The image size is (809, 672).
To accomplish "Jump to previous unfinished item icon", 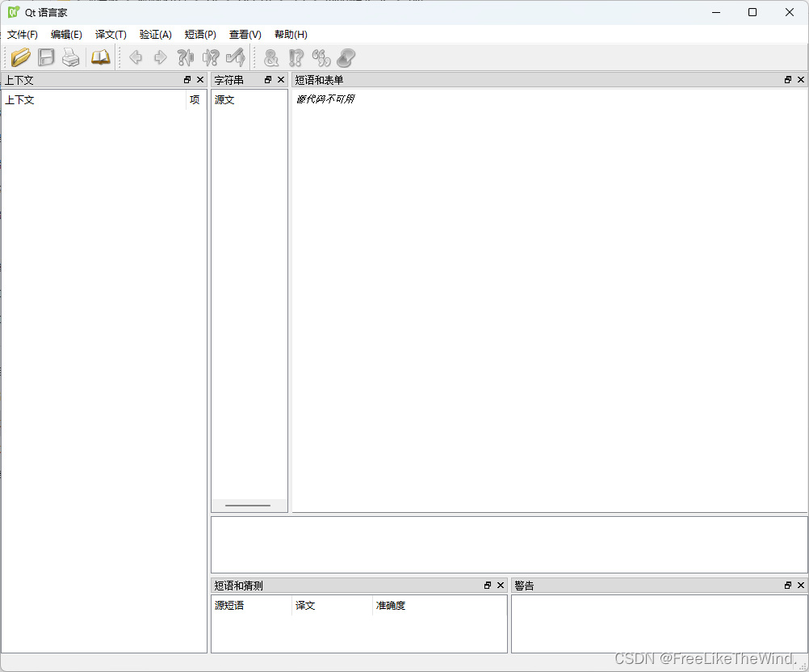I will click(x=185, y=57).
